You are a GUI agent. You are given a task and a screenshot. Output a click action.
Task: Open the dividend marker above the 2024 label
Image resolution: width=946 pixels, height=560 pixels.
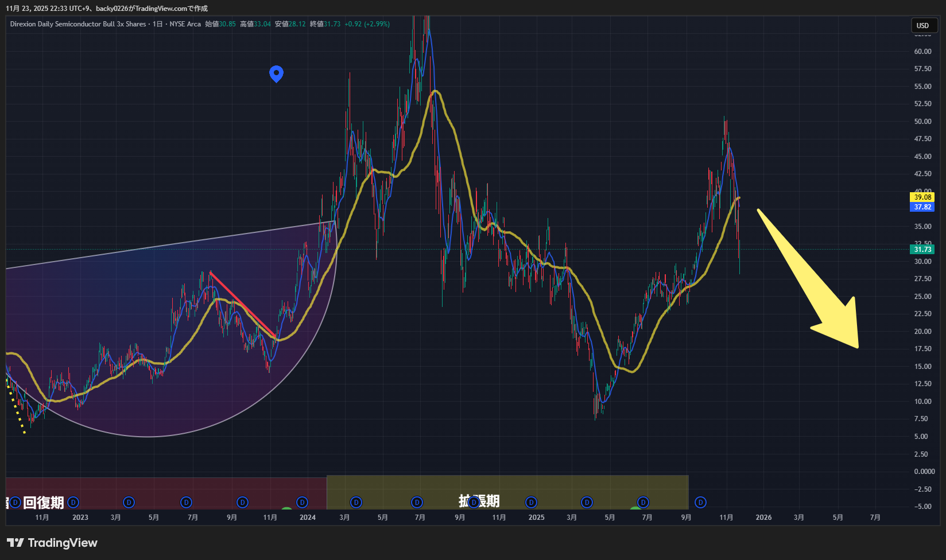click(302, 503)
